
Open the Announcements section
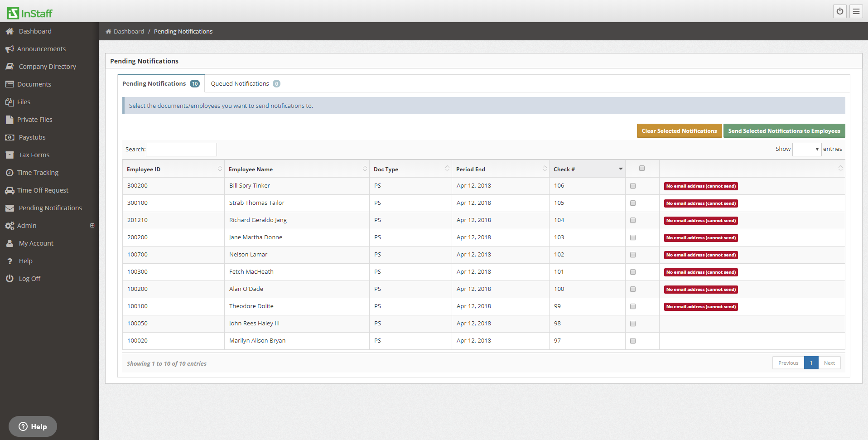[x=41, y=48]
